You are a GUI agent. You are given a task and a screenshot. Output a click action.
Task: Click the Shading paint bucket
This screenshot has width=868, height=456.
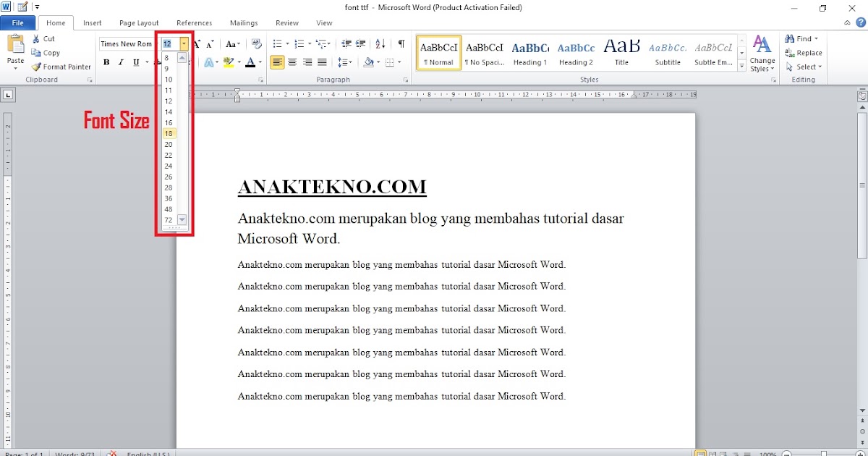(x=367, y=62)
